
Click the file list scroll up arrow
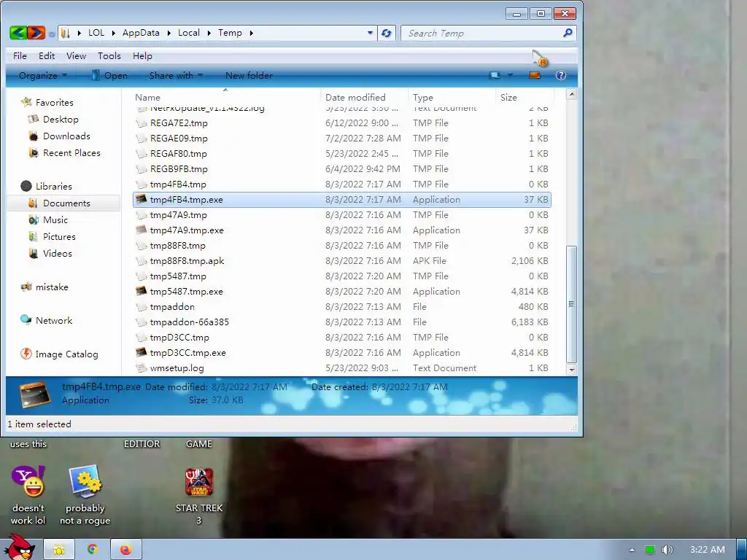(572, 94)
